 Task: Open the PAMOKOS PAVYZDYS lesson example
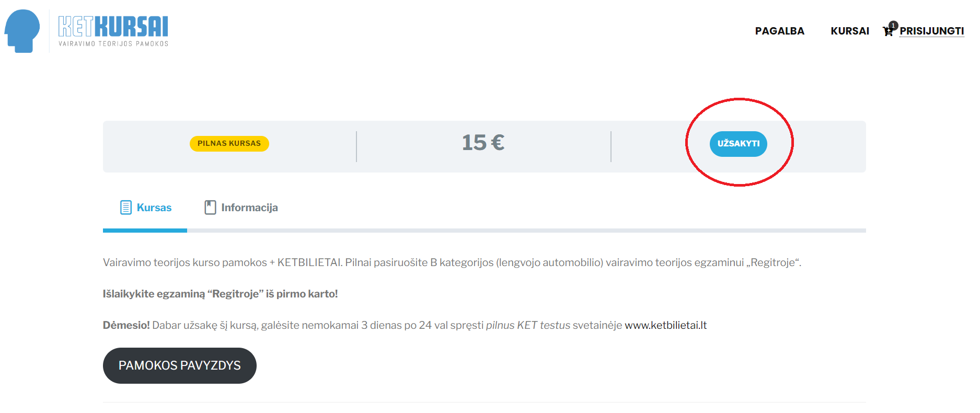click(x=180, y=365)
